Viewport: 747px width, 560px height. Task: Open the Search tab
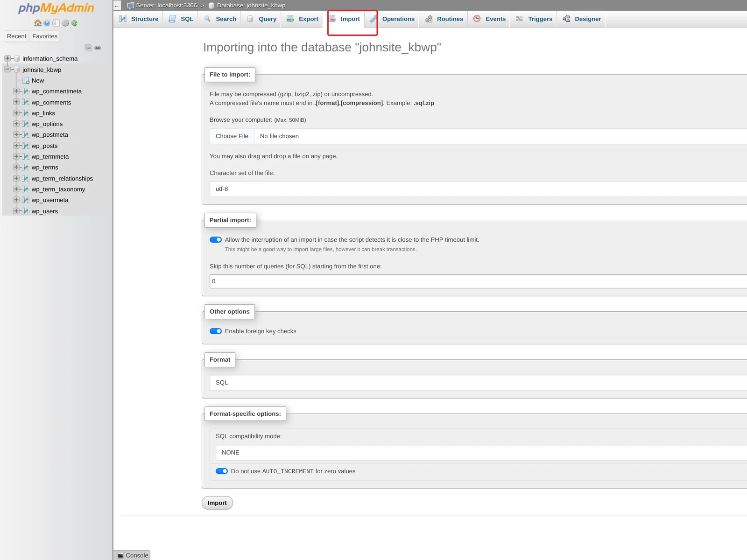(220, 19)
